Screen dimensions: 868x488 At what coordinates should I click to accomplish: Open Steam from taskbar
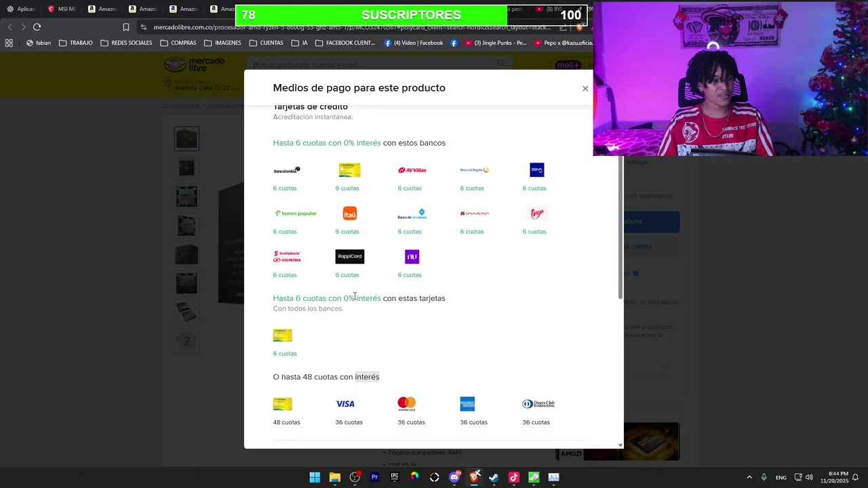[x=494, y=477]
